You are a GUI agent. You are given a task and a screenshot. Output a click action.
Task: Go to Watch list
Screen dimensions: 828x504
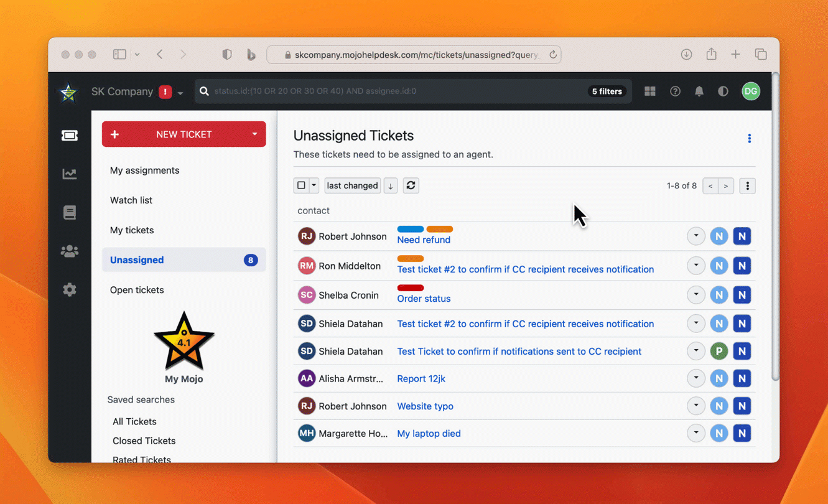(131, 200)
